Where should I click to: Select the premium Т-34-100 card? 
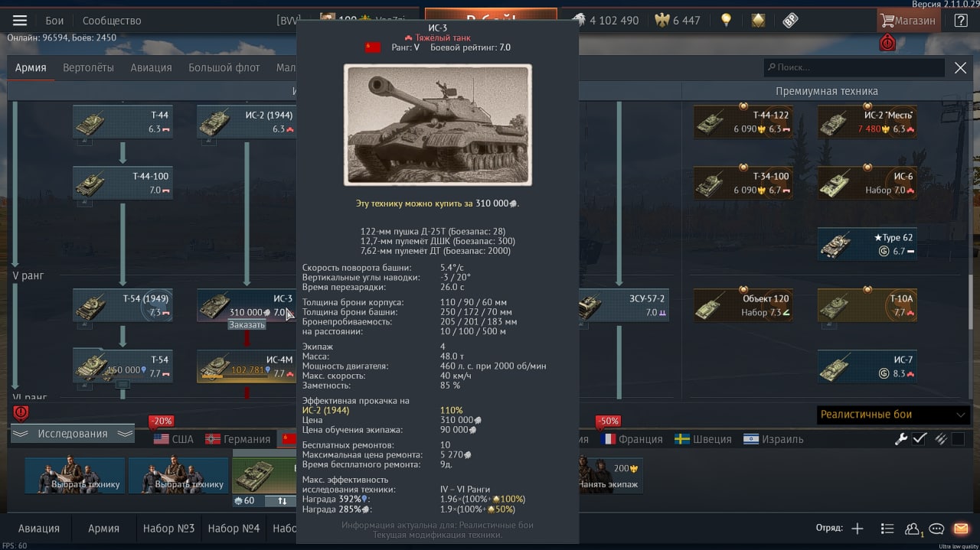[x=743, y=184]
